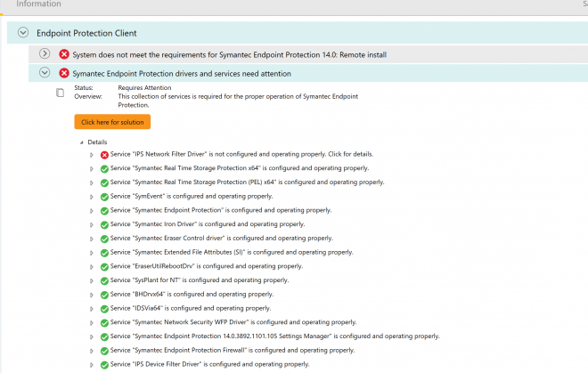Select the Service "SysPlant for NT" status text
The width and height of the screenshot is (588, 373).
coord(200,280)
